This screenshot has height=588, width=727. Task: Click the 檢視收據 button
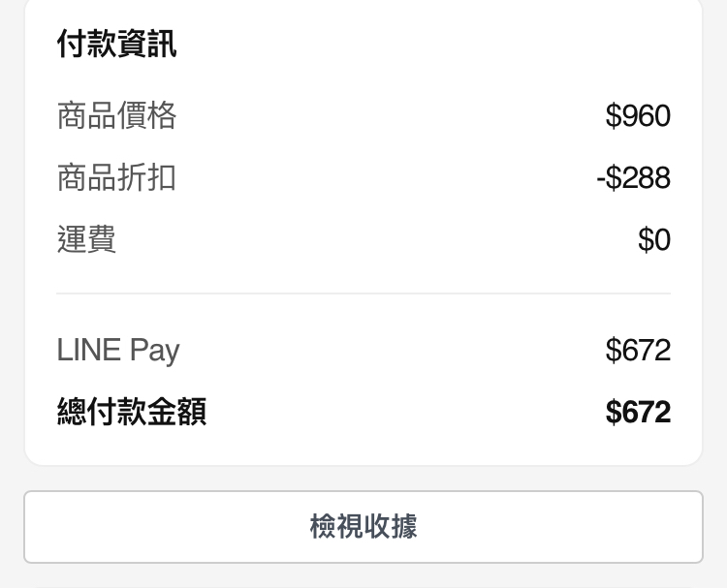tap(363, 527)
